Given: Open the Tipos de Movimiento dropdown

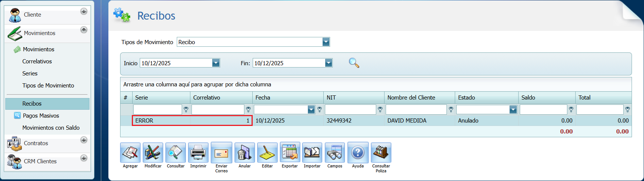Looking at the screenshot, I should pyautogui.click(x=326, y=42).
